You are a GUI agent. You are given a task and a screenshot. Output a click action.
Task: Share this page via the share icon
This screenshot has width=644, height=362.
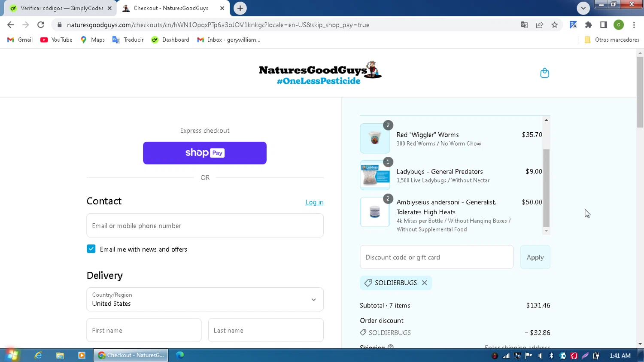tap(540, 25)
